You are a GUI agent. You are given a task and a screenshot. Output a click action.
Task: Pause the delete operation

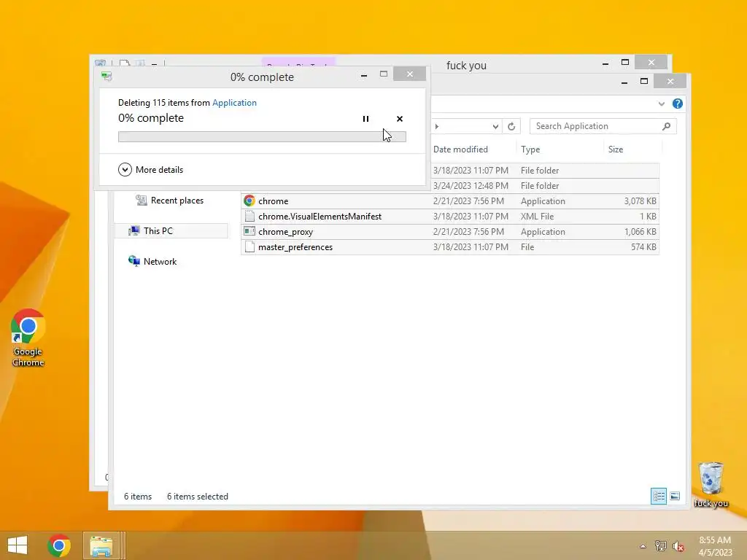click(x=365, y=119)
